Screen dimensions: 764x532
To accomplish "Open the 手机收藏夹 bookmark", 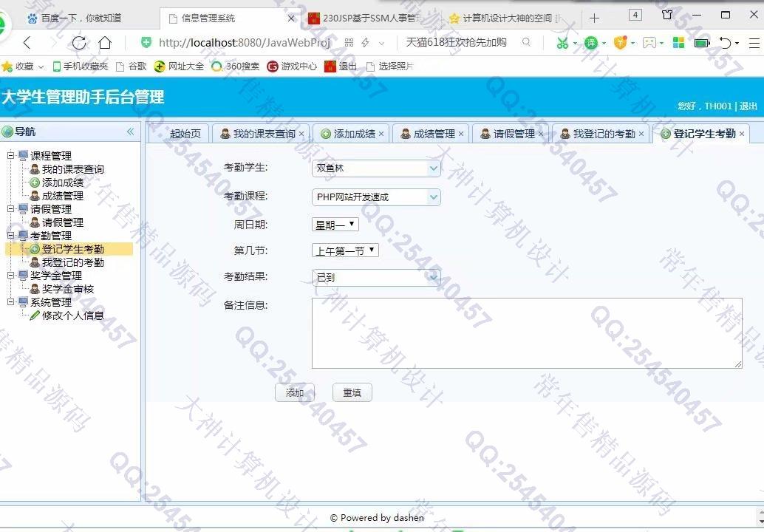I will 80,66.
